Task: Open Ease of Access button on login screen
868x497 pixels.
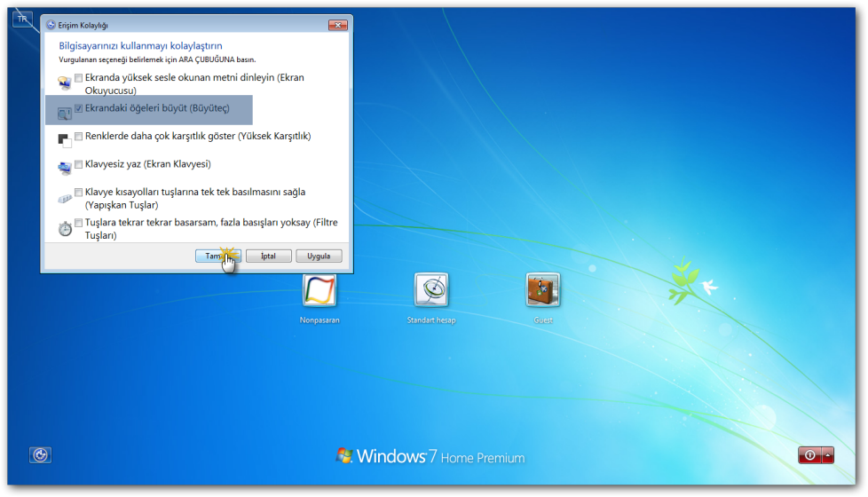Action: 41,455
